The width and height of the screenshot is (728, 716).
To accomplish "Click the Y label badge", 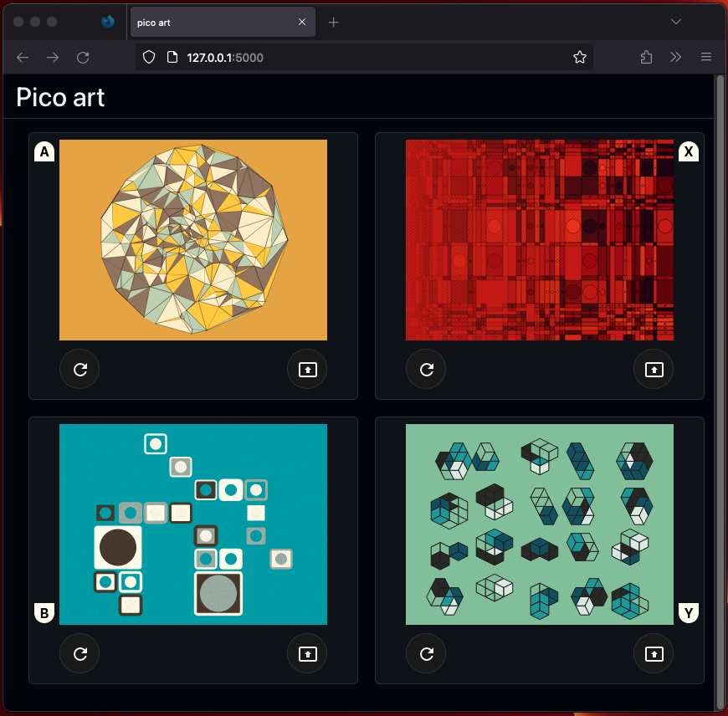I will (689, 613).
